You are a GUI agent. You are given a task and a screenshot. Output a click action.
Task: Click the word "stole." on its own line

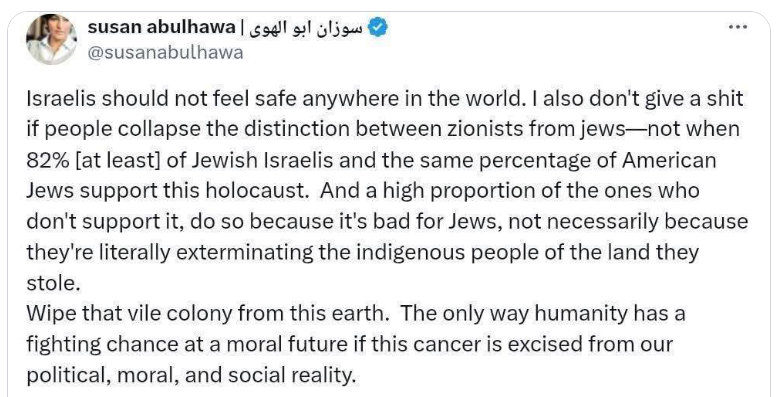coord(53,283)
